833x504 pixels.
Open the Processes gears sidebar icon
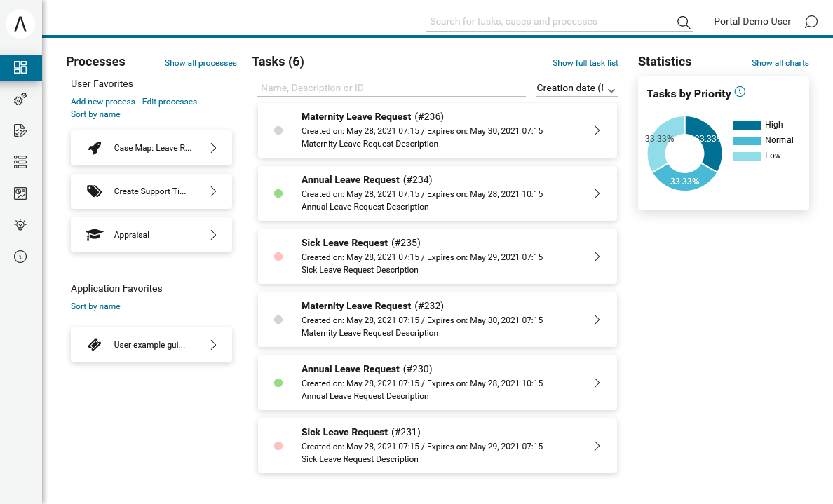pos(20,100)
